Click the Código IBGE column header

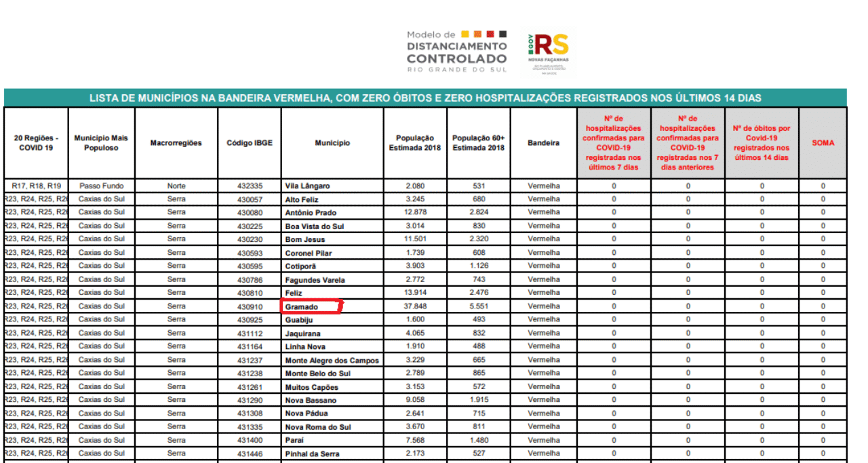(x=250, y=143)
